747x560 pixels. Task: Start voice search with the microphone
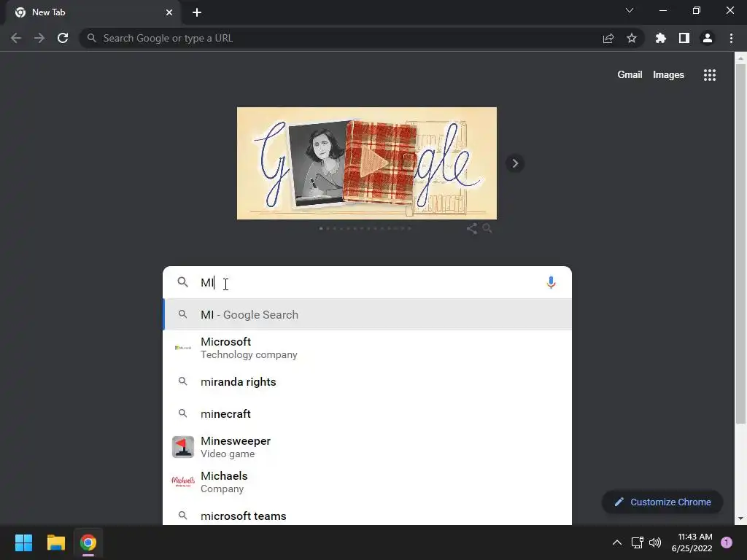(x=551, y=283)
